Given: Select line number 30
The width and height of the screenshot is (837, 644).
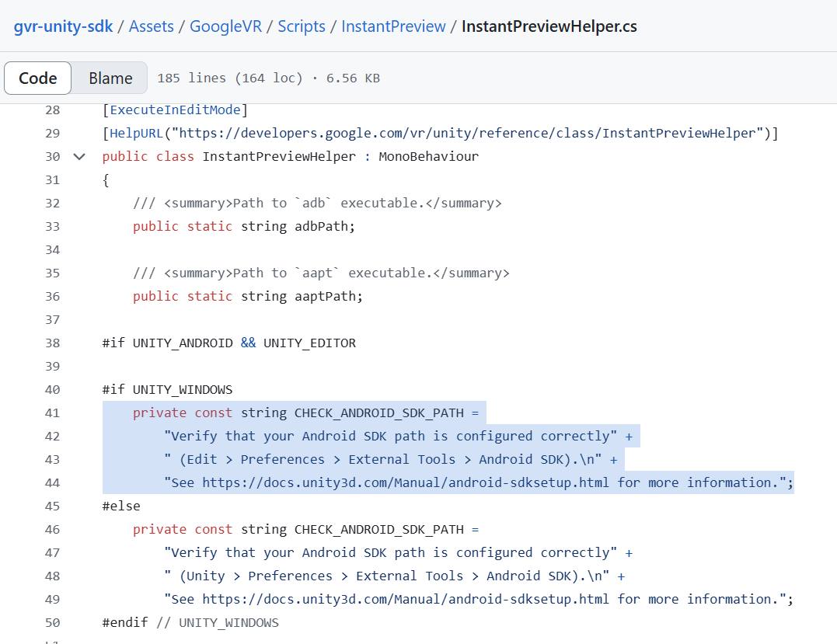Looking at the screenshot, I should click(x=52, y=156).
